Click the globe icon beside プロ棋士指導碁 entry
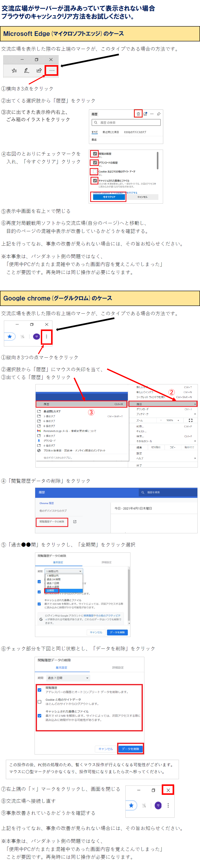Viewport: 200px width, 868px height. pyautogui.click(x=39, y=450)
